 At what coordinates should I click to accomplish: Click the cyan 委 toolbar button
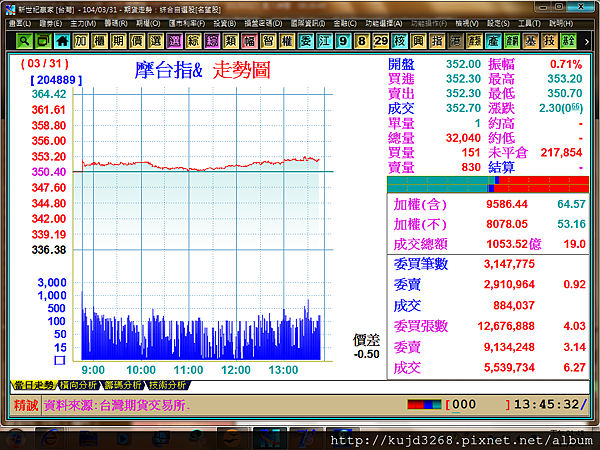[x=305, y=41]
